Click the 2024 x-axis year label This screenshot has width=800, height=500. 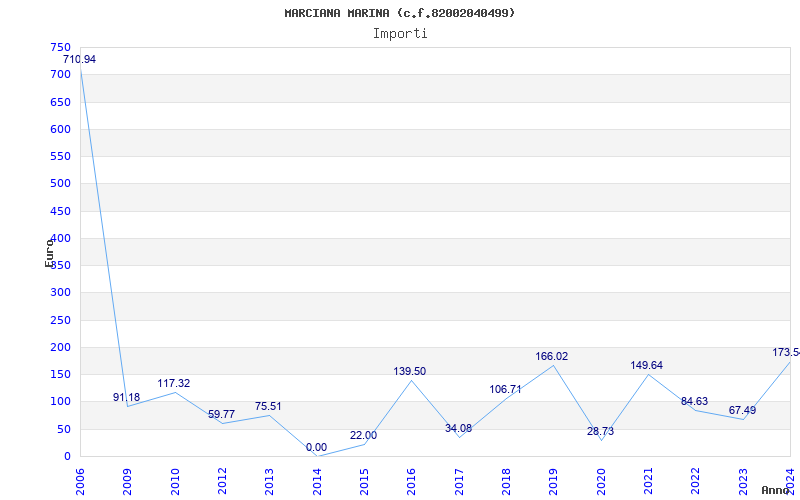(x=790, y=482)
